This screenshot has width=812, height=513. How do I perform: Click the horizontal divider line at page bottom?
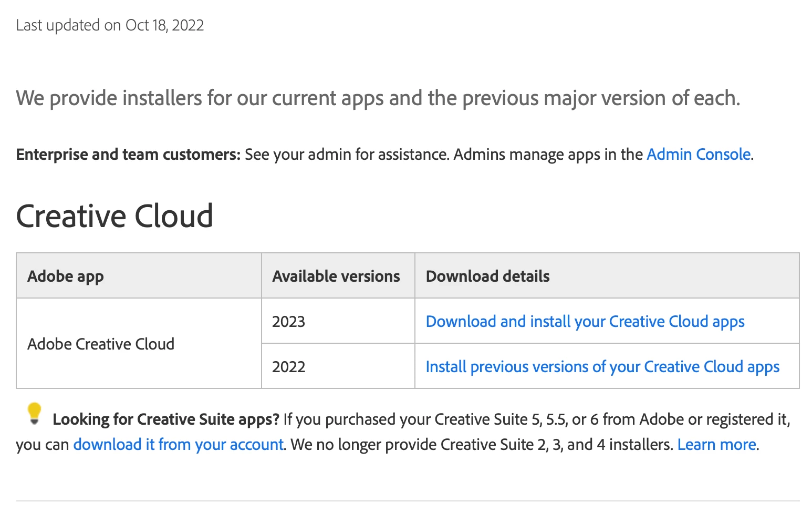point(407,501)
